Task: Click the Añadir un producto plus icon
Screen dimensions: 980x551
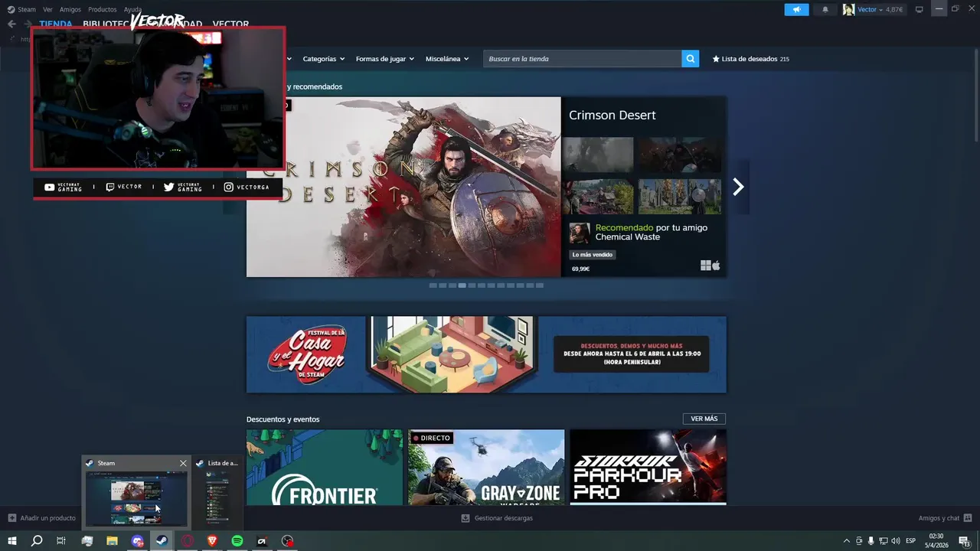Action: [x=12, y=518]
